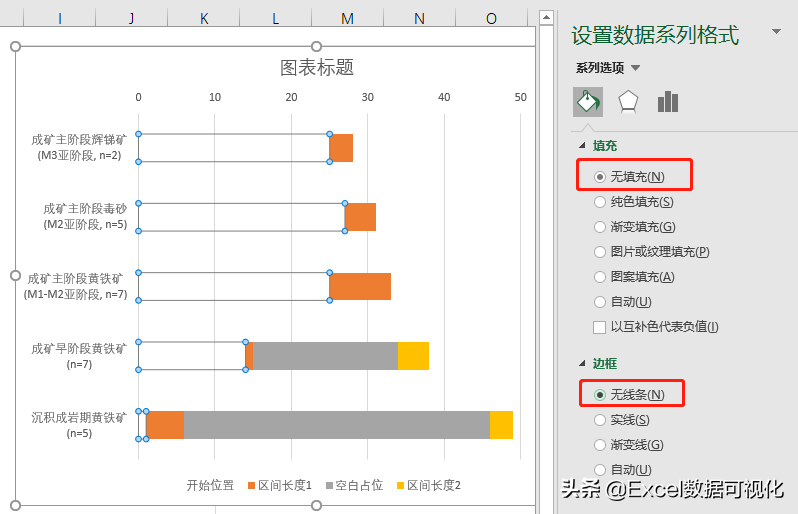
Task: Open the 系列选项 dropdown arrow
Action: click(x=635, y=68)
